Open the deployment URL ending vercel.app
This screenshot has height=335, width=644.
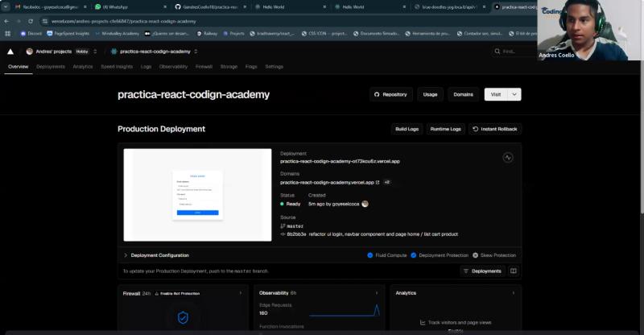340,161
